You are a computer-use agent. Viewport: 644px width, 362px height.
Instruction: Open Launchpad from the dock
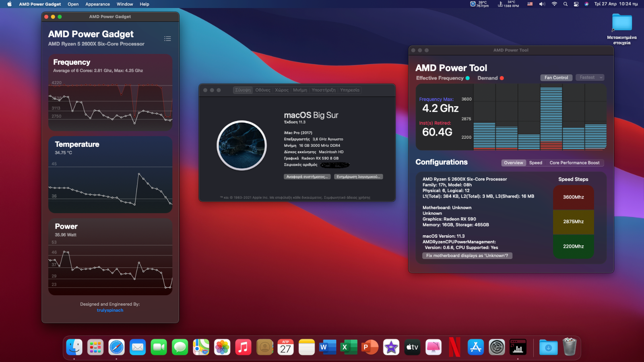(95, 347)
